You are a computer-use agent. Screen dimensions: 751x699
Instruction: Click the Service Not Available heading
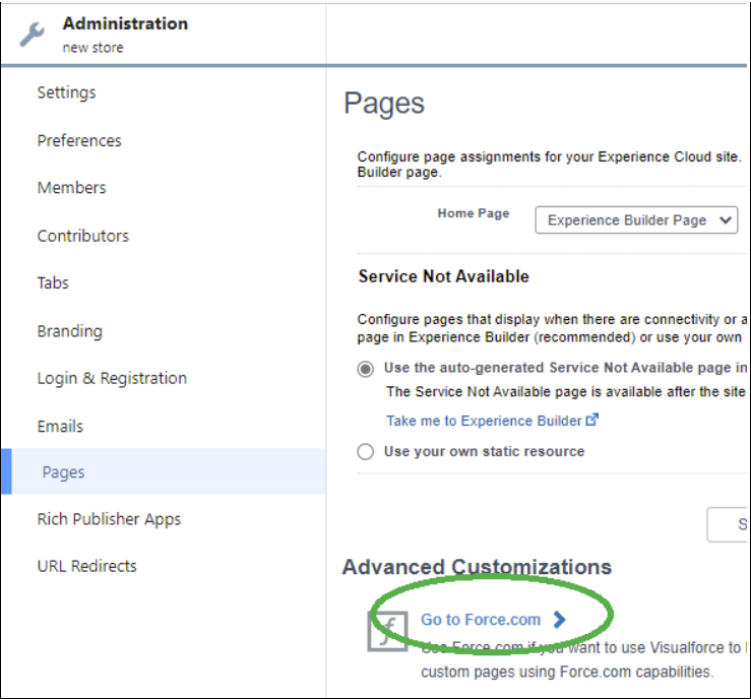coord(444,276)
